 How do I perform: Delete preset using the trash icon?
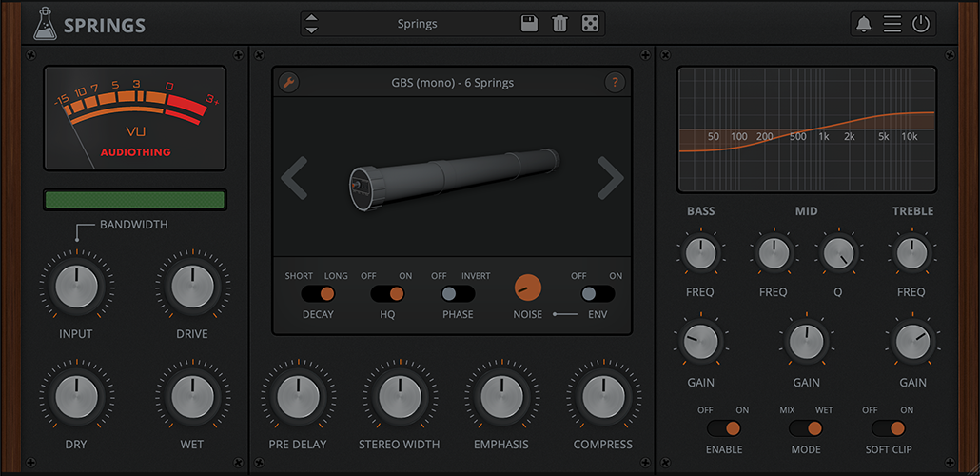(559, 25)
